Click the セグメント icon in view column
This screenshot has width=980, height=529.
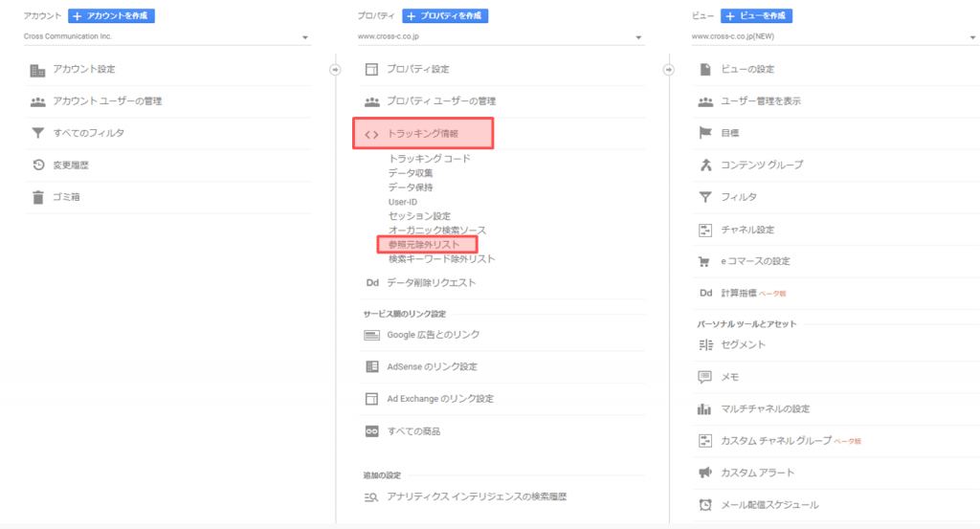[705, 344]
